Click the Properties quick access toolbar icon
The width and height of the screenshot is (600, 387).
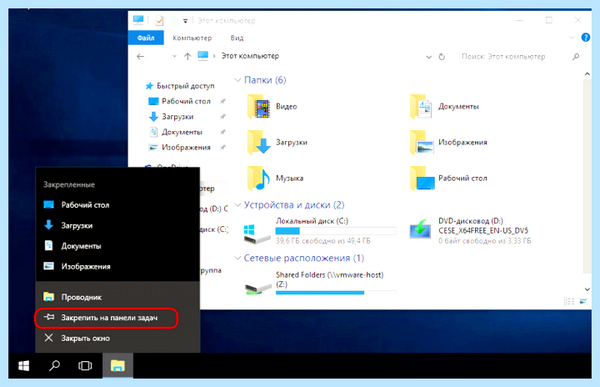(x=160, y=21)
